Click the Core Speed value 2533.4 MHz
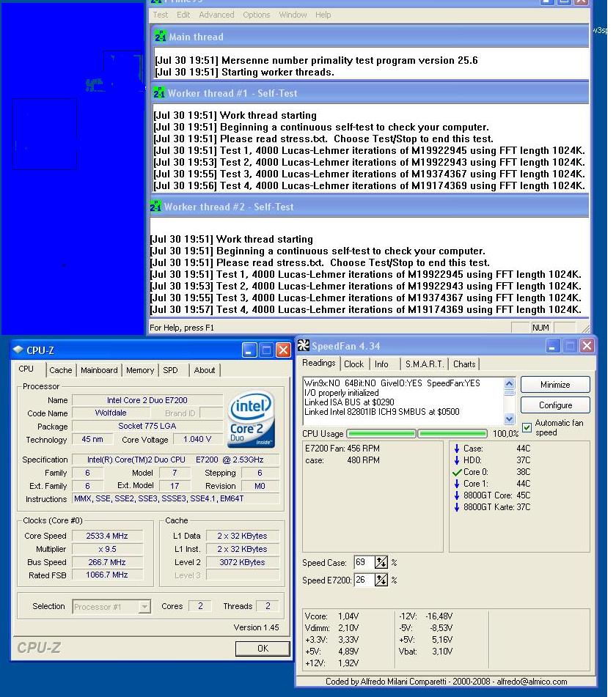Screen dimensions: 616x697 point(107,536)
